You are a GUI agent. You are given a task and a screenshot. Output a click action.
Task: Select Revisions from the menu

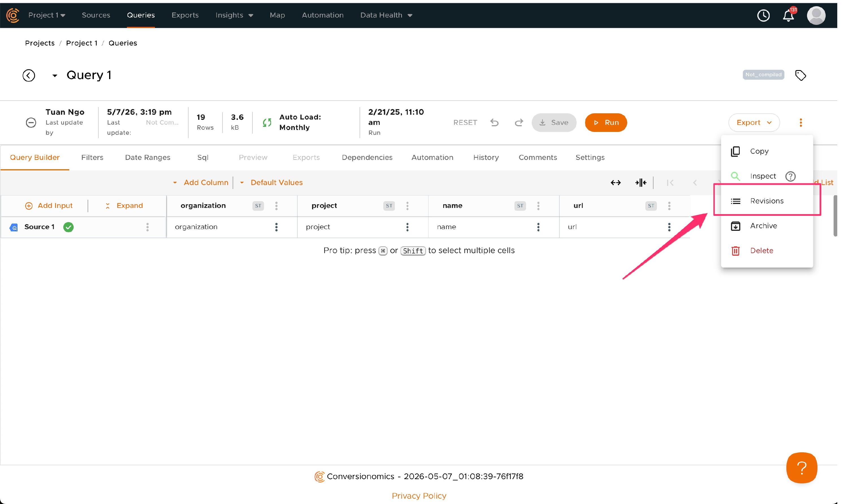(767, 201)
